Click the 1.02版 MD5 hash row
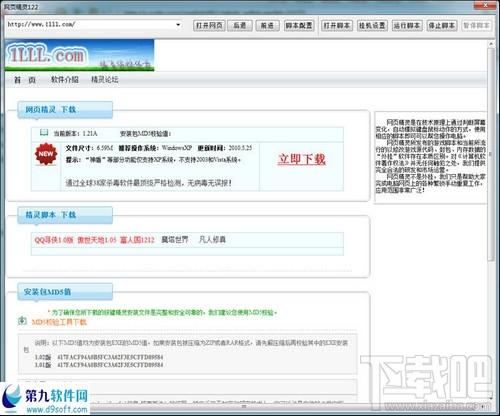The image size is (500, 416). 99,357
